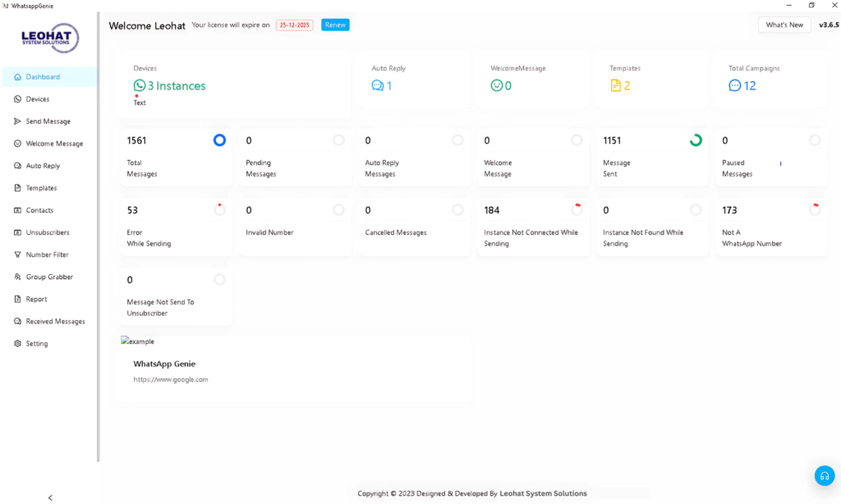Click the 1151 message sent value
Screen dimensions: 841x504
point(612,140)
